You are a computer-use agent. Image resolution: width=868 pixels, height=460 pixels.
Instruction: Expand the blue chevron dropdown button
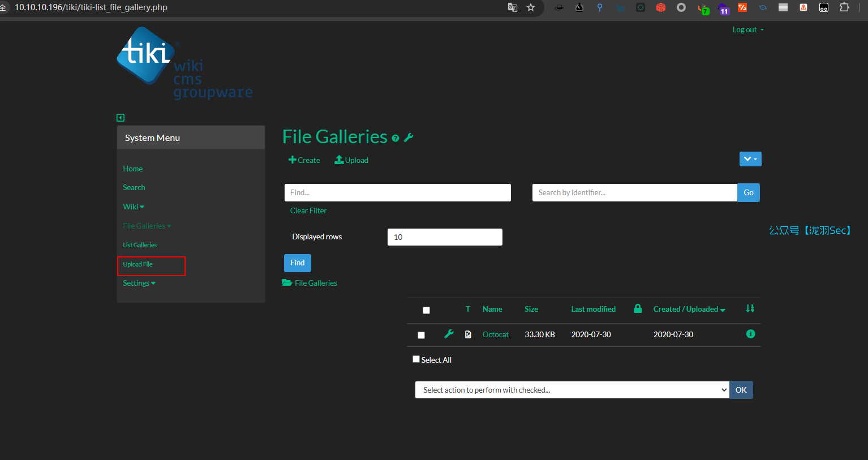tap(750, 159)
